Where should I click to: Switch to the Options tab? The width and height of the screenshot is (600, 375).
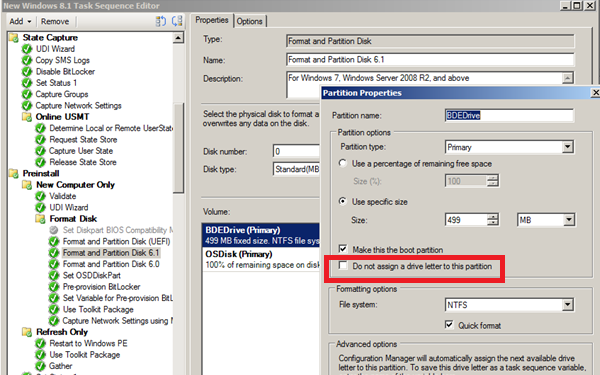click(x=249, y=21)
